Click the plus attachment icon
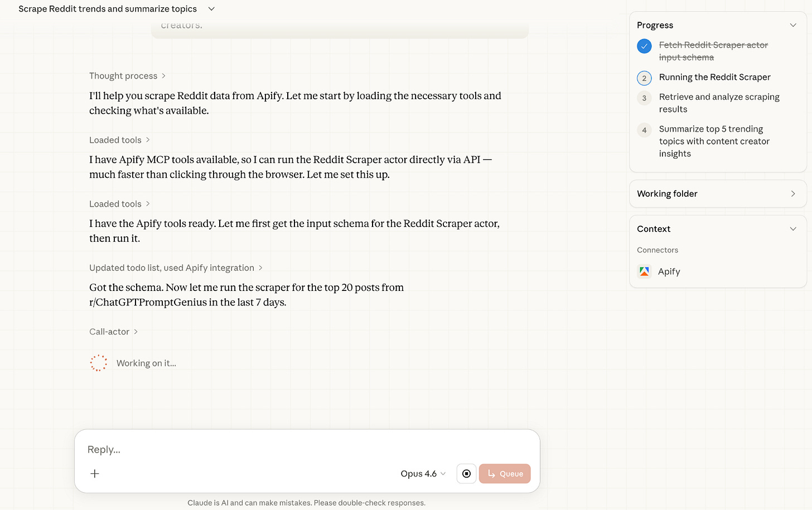This screenshot has height=510, width=812. (x=95, y=473)
